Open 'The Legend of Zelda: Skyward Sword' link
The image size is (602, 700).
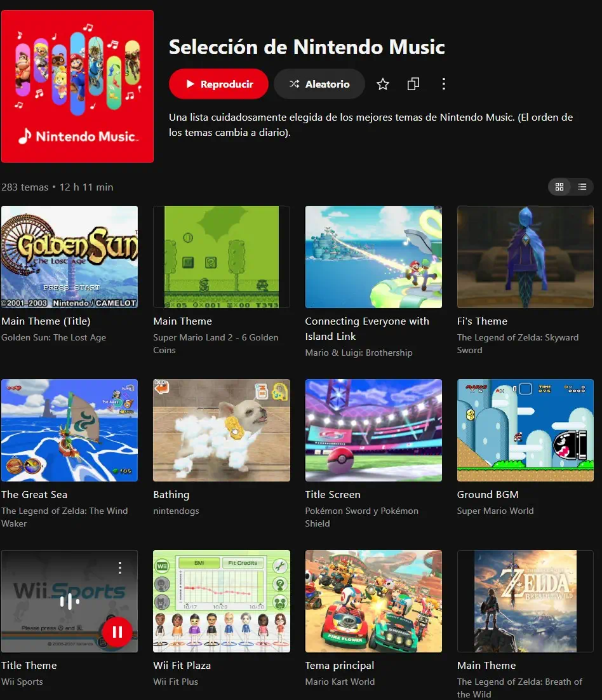[x=518, y=344]
